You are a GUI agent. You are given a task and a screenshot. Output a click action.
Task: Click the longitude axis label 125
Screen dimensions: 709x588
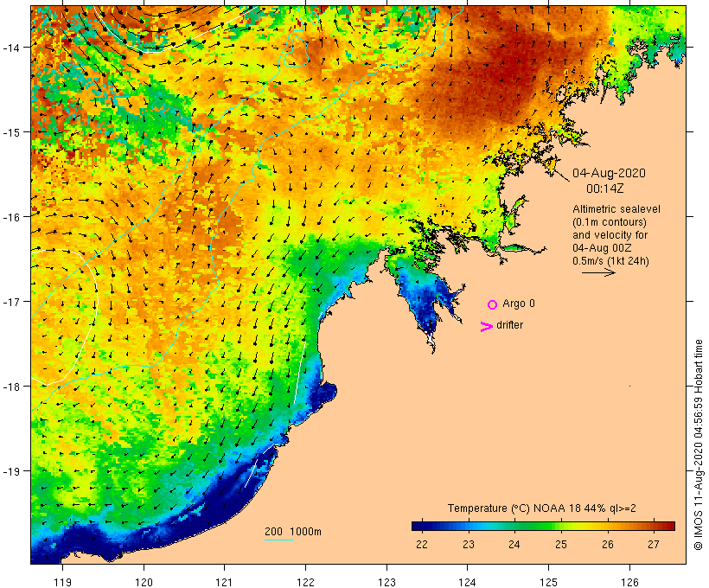click(548, 582)
